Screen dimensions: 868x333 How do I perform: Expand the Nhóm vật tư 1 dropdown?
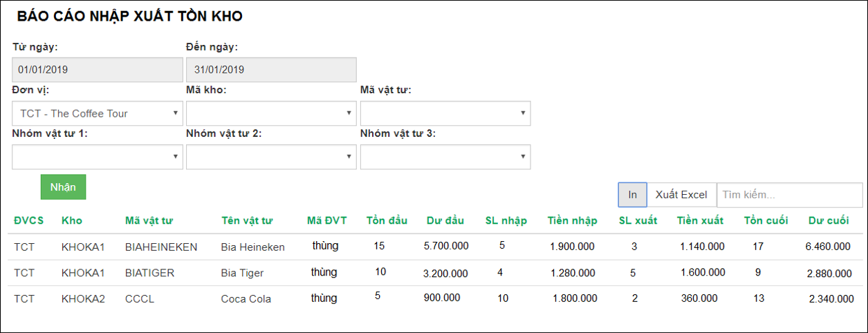tap(98, 157)
